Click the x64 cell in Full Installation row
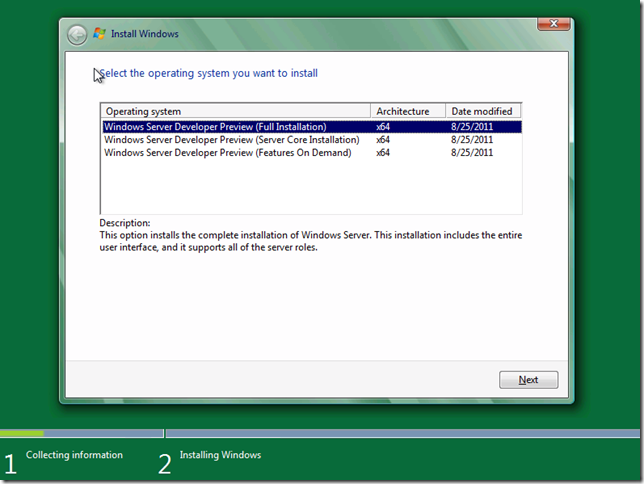This screenshot has width=644, height=484. click(x=383, y=127)
